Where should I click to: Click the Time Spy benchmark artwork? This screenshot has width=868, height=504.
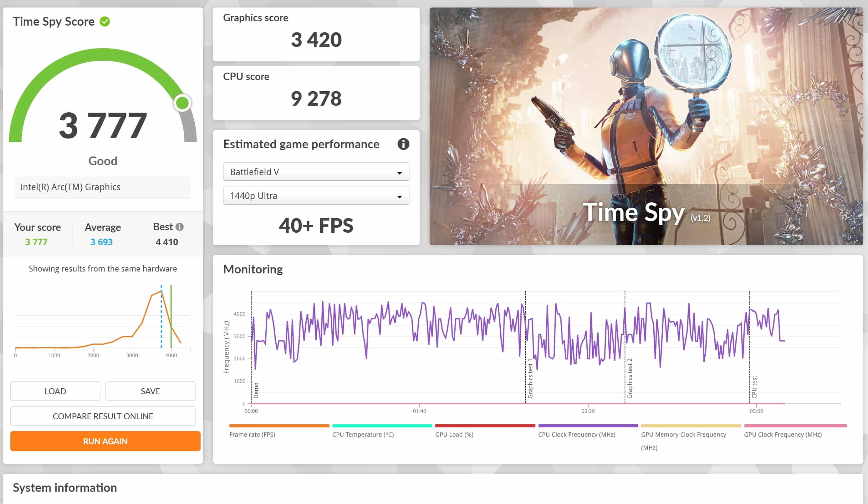[646, 126]
